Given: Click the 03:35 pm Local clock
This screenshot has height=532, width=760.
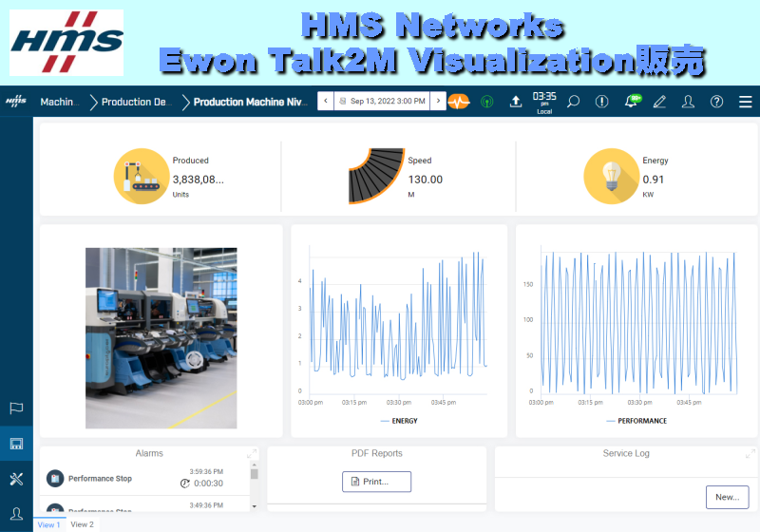Looking at the screenshot, I should click(x=544, y=103).
